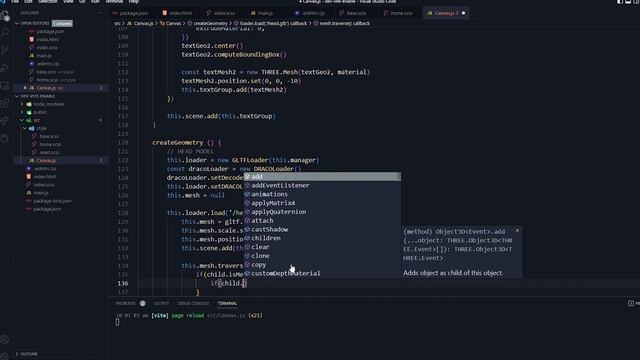Click the '1 unsaved' badge in Open Editors

coord(62,23)
